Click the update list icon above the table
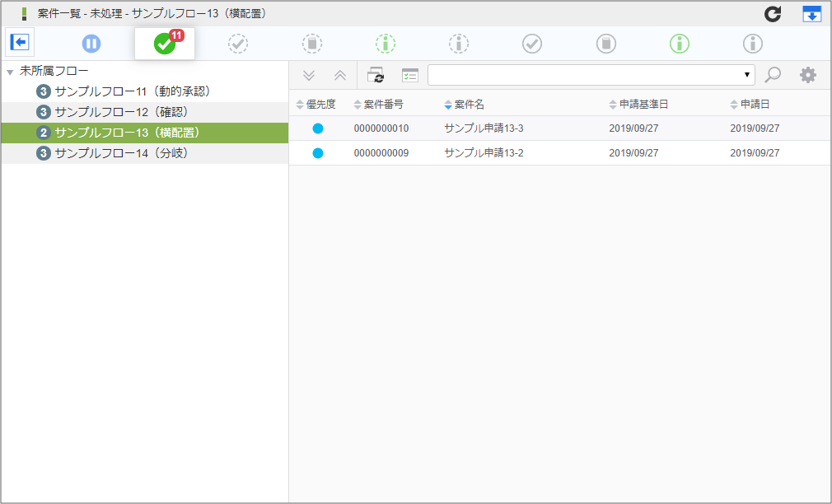Image resolution: width=832 pixels, height=504 pixels. point(377,75)
